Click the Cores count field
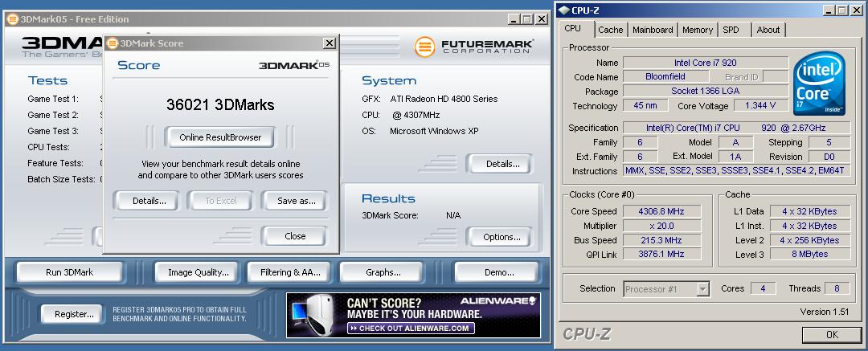868x351 pixels. [763, 288]
